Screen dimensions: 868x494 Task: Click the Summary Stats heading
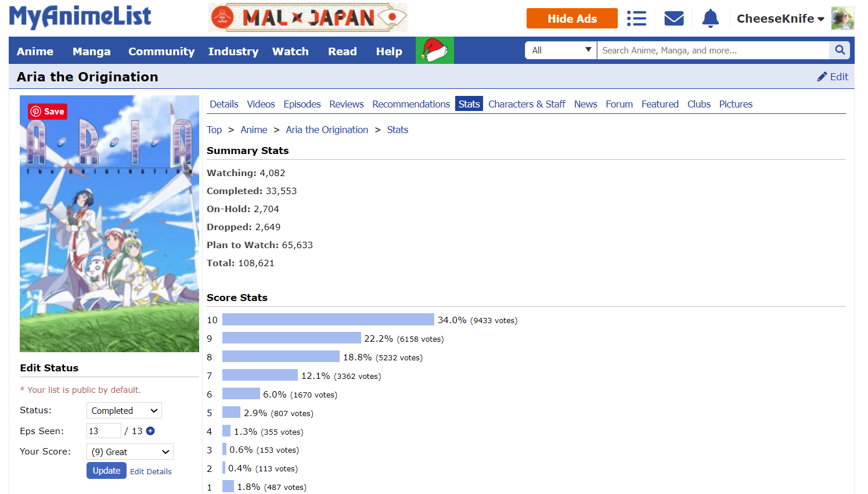click(248, 151)
